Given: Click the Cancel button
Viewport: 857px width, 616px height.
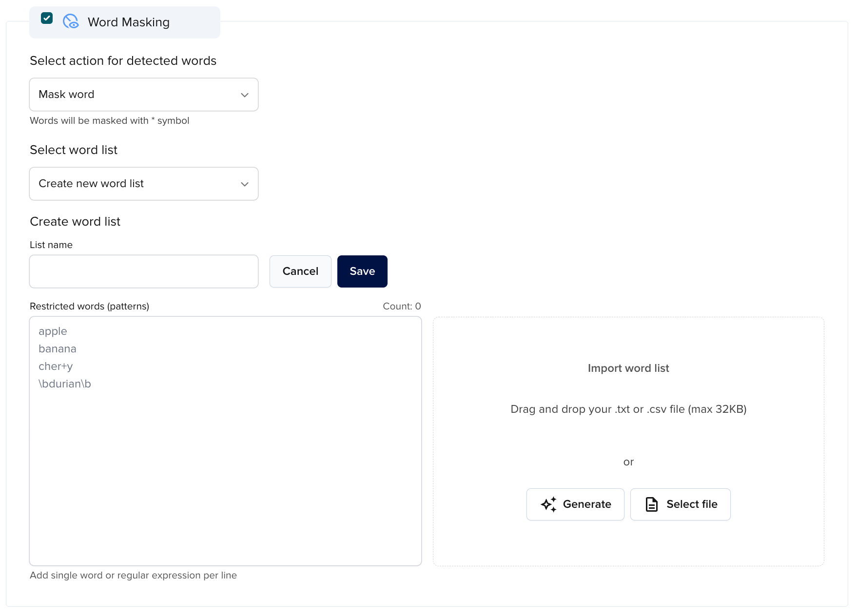Looking at the screenshot, I should point(300,271).
